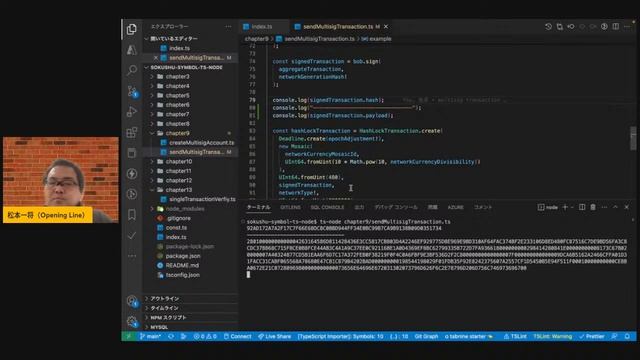The height and width of the screenshot is (360, 640).
Task: Click the notifications bell in the status bar
Action: coord(627,336)
